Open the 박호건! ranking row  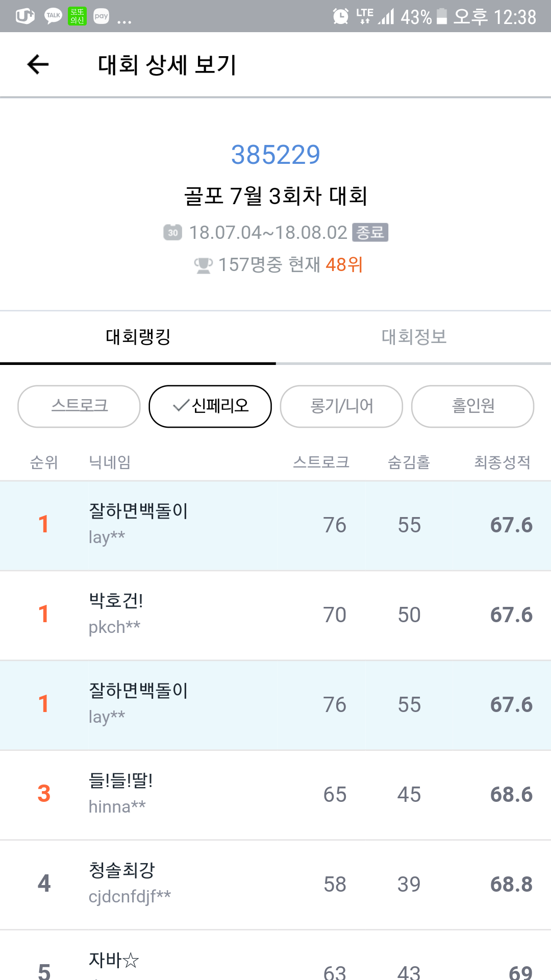[275, 615]
